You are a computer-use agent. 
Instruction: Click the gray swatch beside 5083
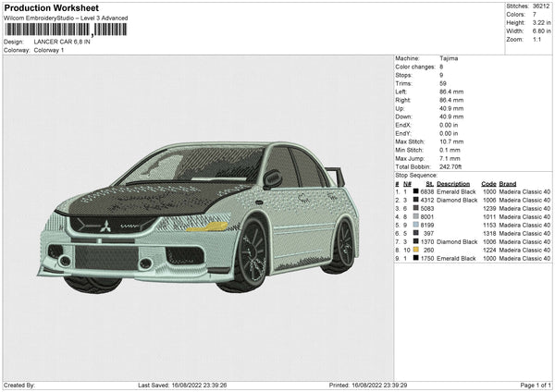pos(416,208)
